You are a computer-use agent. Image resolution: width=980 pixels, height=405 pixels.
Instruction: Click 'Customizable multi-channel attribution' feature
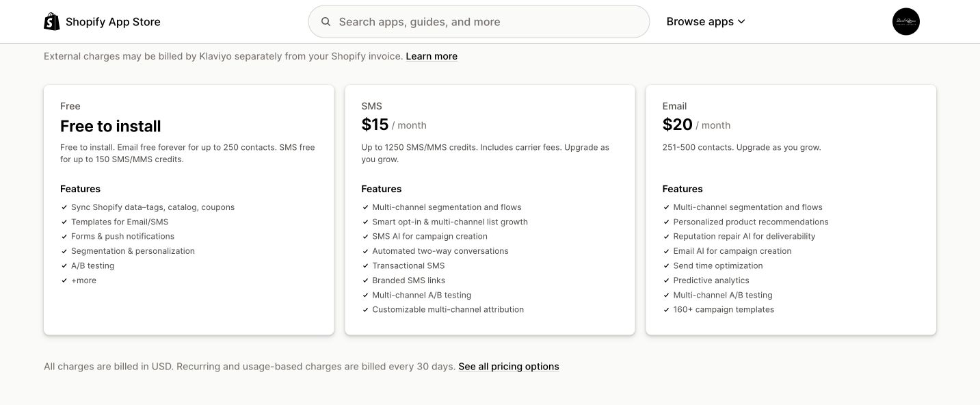pos(448,309)
